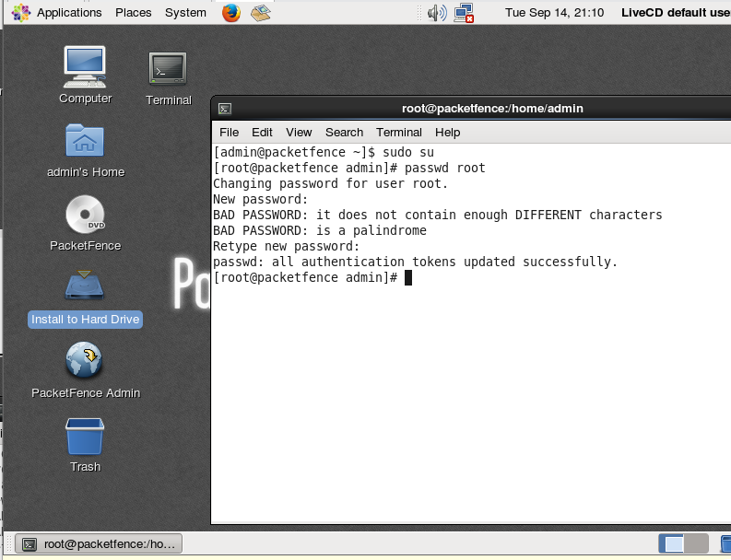Open admin's Home folder icon
The width and height of the screenshot is (731, 560).
coord(85,140)
